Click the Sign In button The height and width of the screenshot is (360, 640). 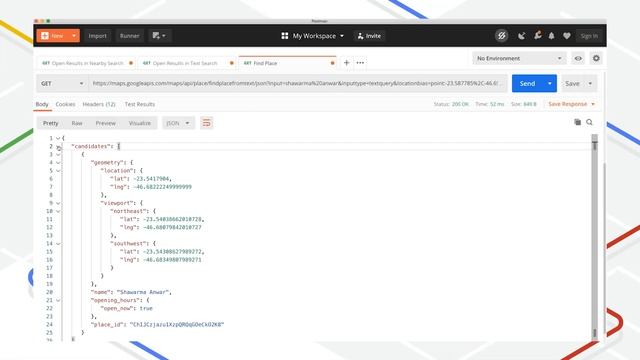[x=589, y=36]
